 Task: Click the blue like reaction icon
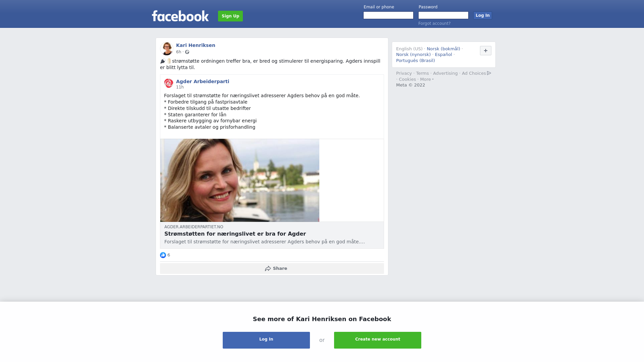(163, 255)
